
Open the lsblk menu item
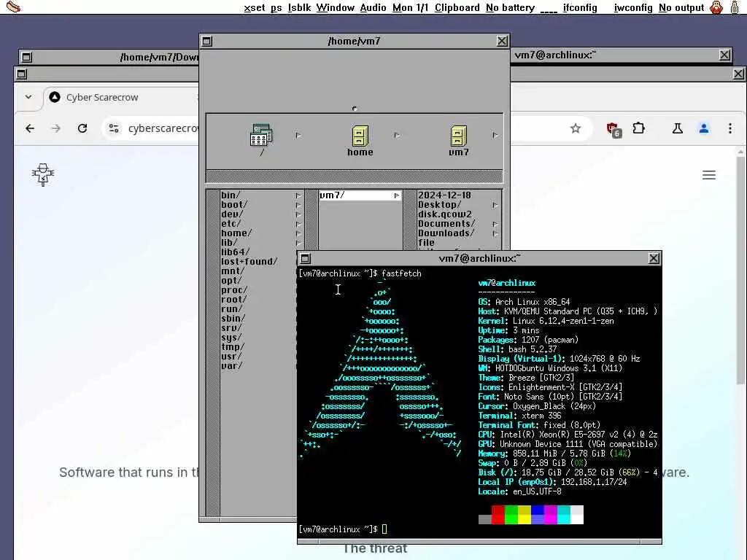click(299, 7)
